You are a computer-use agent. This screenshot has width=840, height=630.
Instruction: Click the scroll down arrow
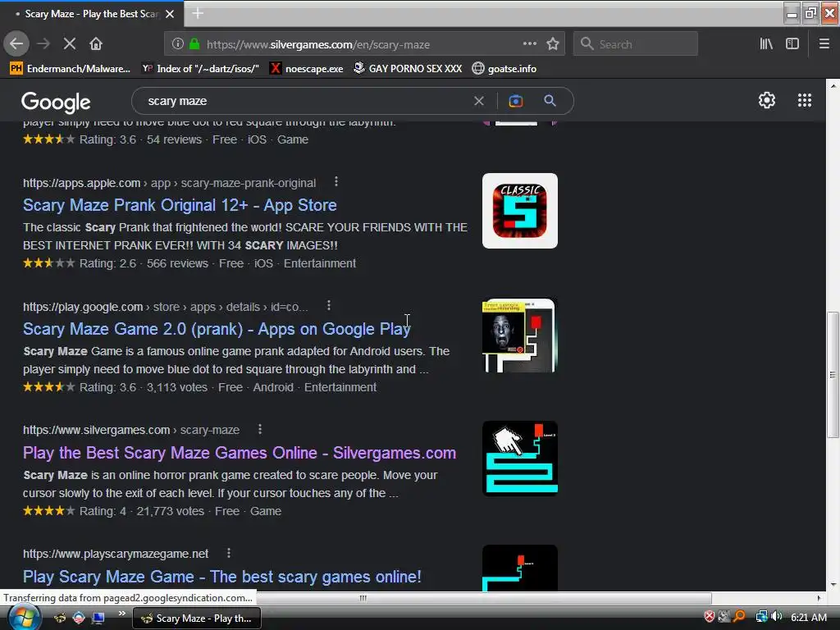click(x=833, y=584)
